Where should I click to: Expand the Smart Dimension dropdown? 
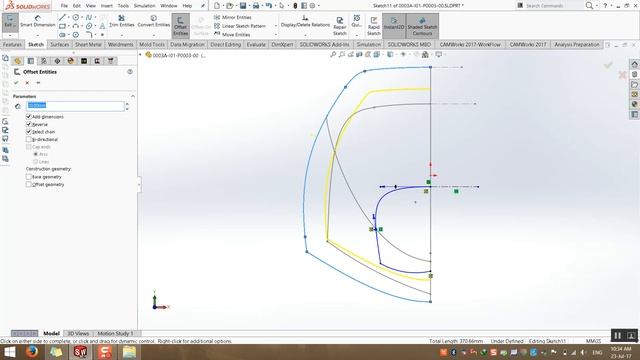[x=38, y=35]
